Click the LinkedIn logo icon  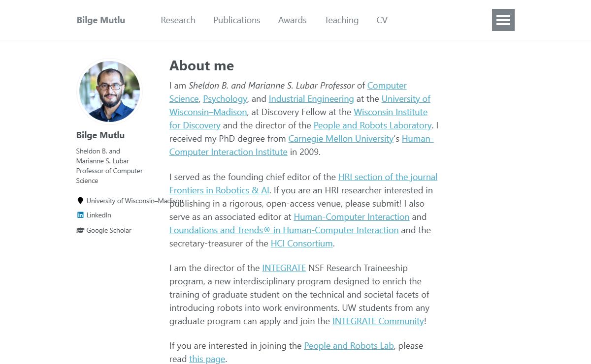click(80, 215)
